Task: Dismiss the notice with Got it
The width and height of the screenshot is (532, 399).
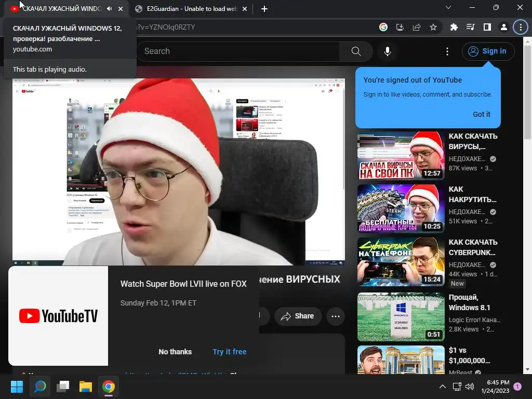Action: pyautogui.click(x=482, y=114)
